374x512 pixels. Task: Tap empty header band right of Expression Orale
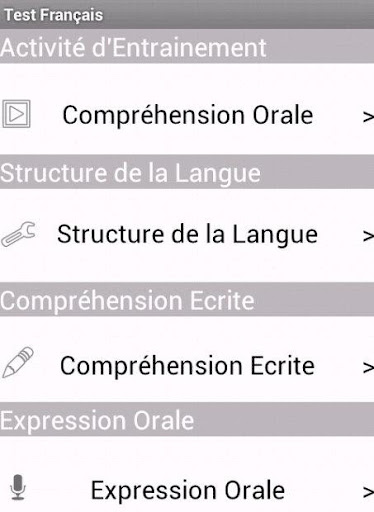click(x=283, y=419)
